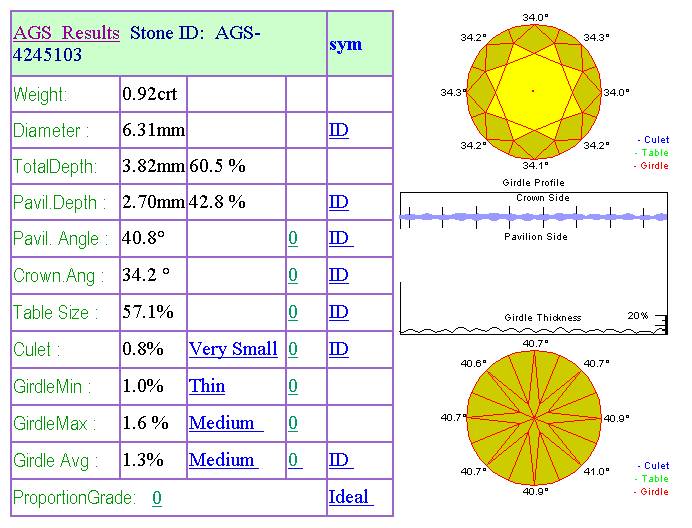Click the 0 grade link for GirdleMax
Screen dimensions: 692x528
pyautogui.click(x=293, y=423)
